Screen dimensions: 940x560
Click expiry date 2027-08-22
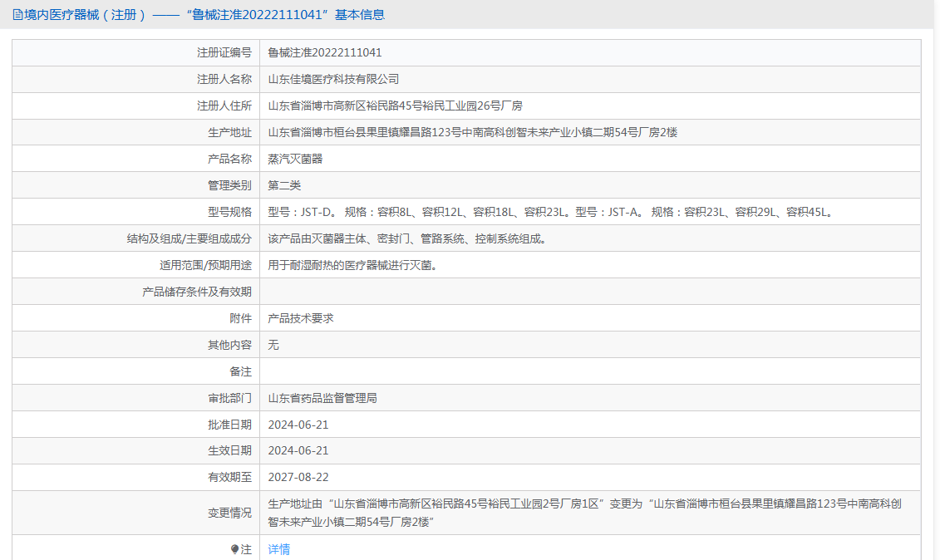click(x=298, y=477)
